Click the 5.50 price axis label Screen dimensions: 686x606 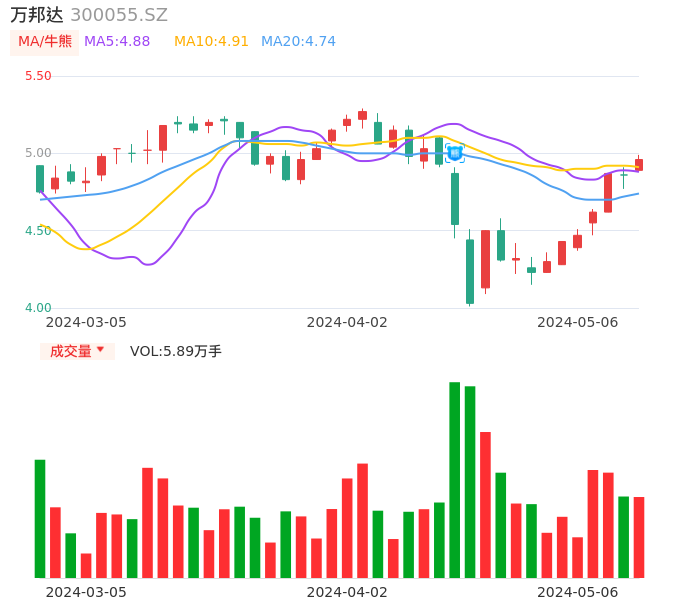38,76
